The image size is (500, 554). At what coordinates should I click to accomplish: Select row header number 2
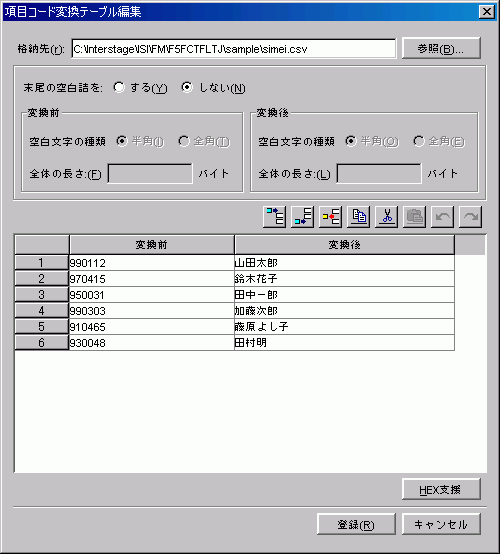click(x=42, y=278)
